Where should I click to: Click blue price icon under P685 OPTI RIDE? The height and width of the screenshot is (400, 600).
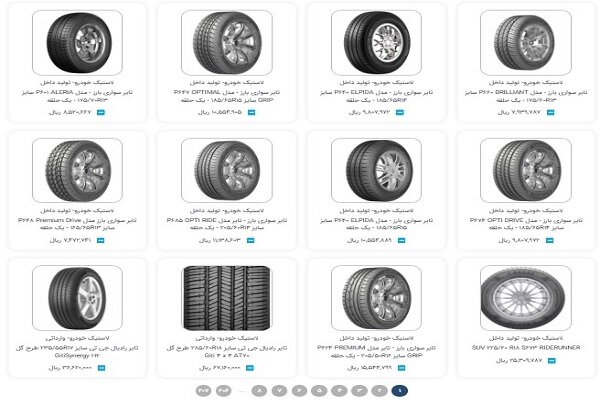coord(251,240)
